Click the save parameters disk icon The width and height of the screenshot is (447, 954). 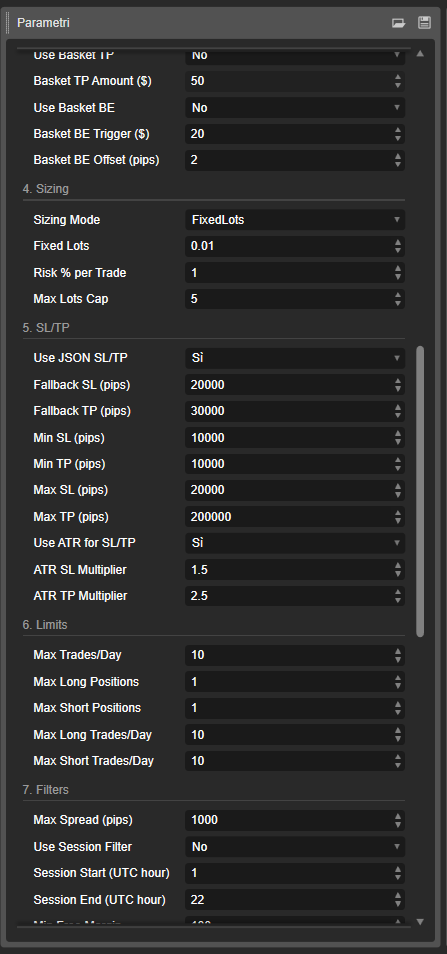[x=424, y=23]
